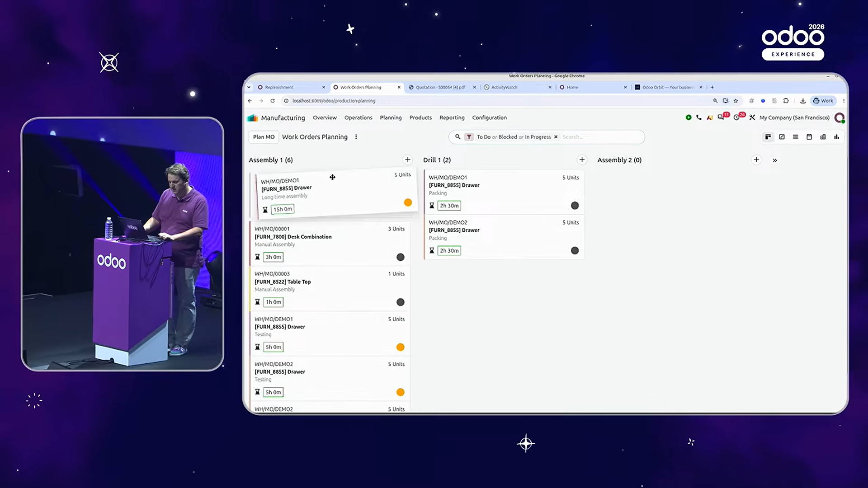868x488 pixels.
Task: Click the green play recording icon
Action: click(x=689, y=117)
